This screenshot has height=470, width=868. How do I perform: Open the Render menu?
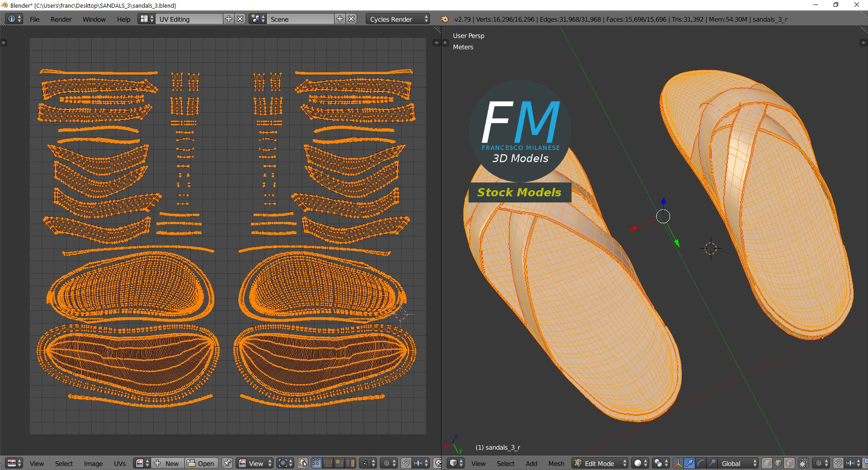(x=61, y=19)
